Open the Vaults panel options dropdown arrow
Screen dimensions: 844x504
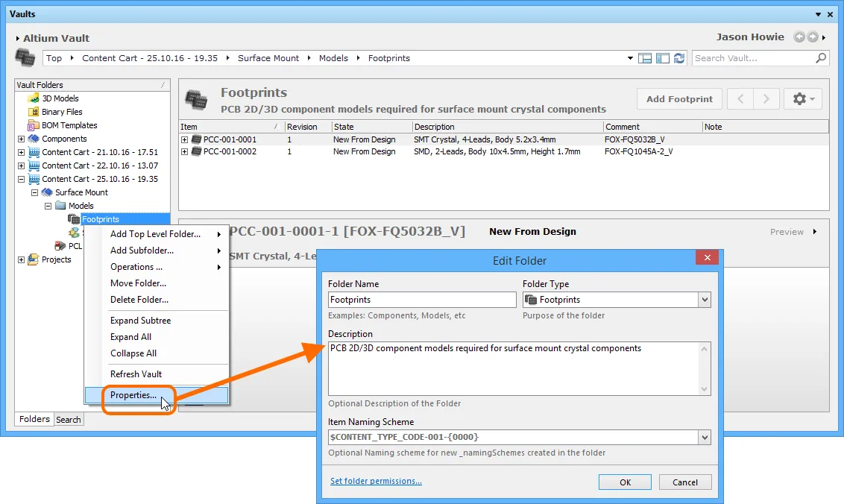point(818,15)
